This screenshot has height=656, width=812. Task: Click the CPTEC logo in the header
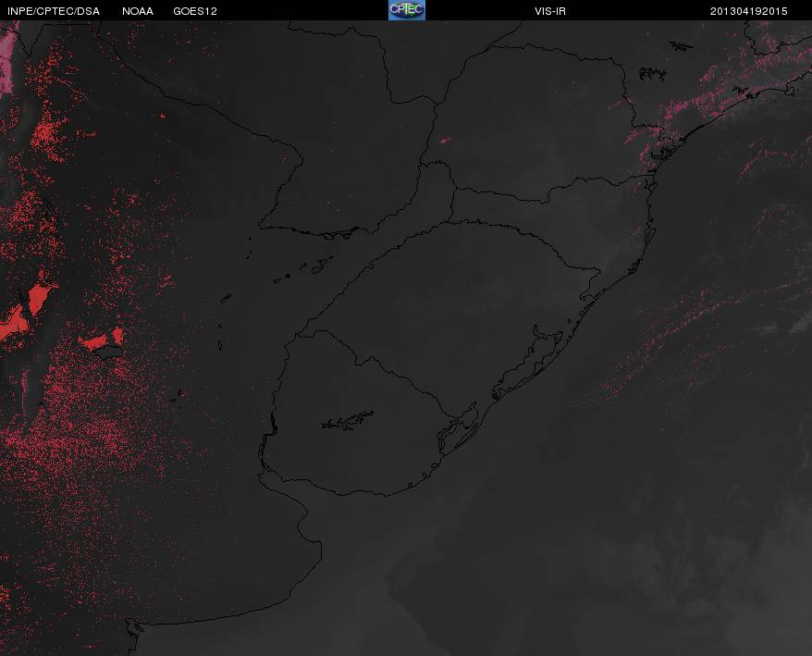[407, 10]
